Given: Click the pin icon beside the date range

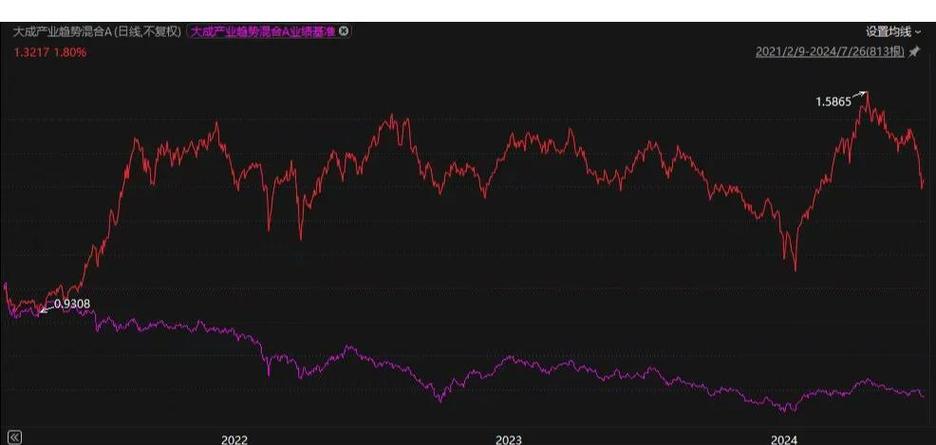Looking at the screenshot, I should click(x=913, y=52).
